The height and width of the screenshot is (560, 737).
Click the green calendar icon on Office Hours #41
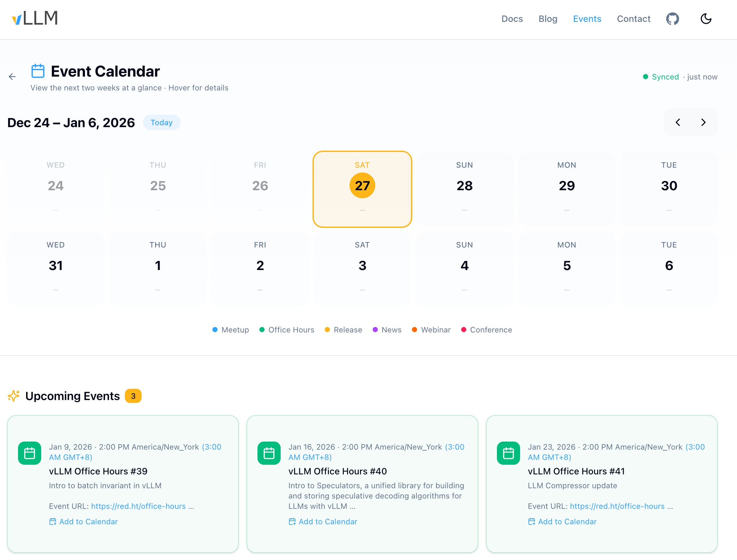508,453
